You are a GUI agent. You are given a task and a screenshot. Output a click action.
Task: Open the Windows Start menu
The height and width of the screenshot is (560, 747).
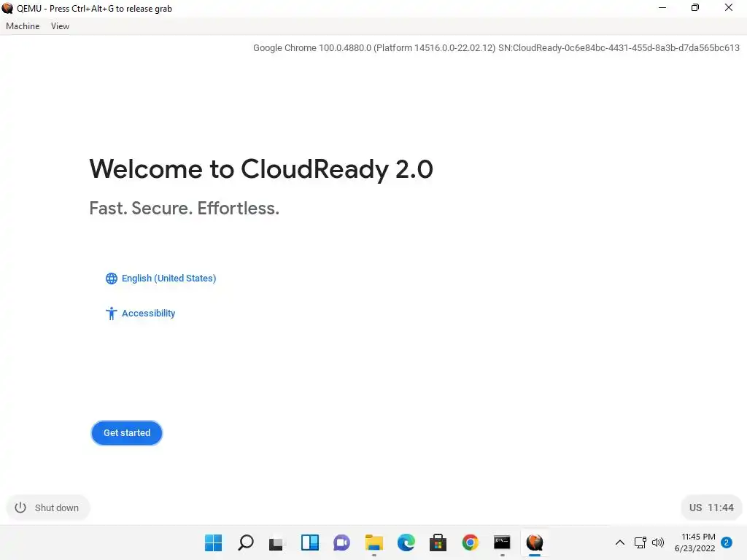coord(214,542)
